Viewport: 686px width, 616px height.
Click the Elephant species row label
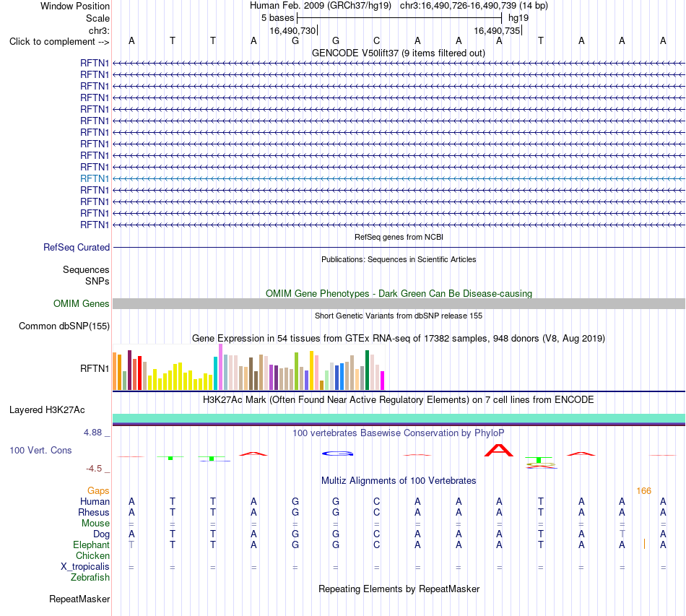pyautogui.click(x=91, y=545)
